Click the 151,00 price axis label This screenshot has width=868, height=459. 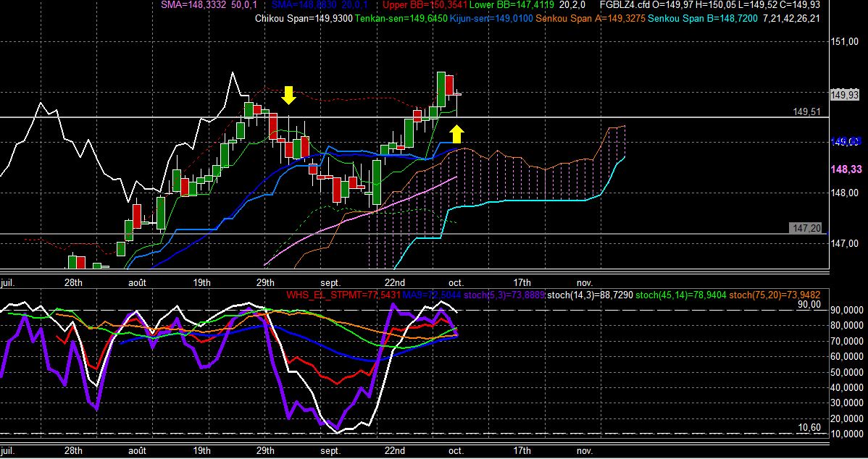coord(843,42)
